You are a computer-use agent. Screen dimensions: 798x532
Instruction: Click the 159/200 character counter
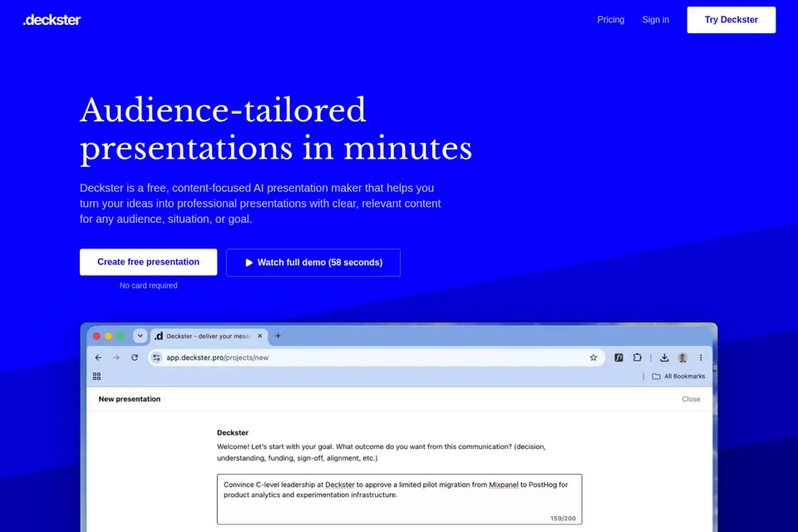563,518
